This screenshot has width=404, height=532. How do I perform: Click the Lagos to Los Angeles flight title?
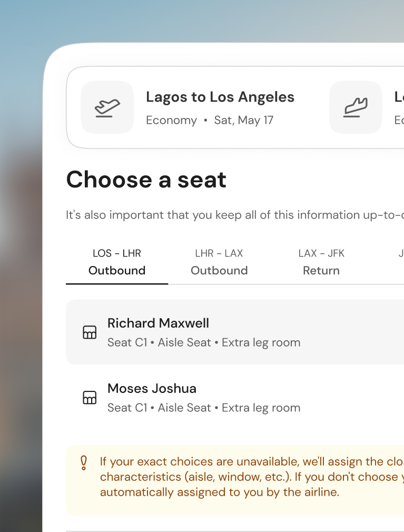point(220,97)
